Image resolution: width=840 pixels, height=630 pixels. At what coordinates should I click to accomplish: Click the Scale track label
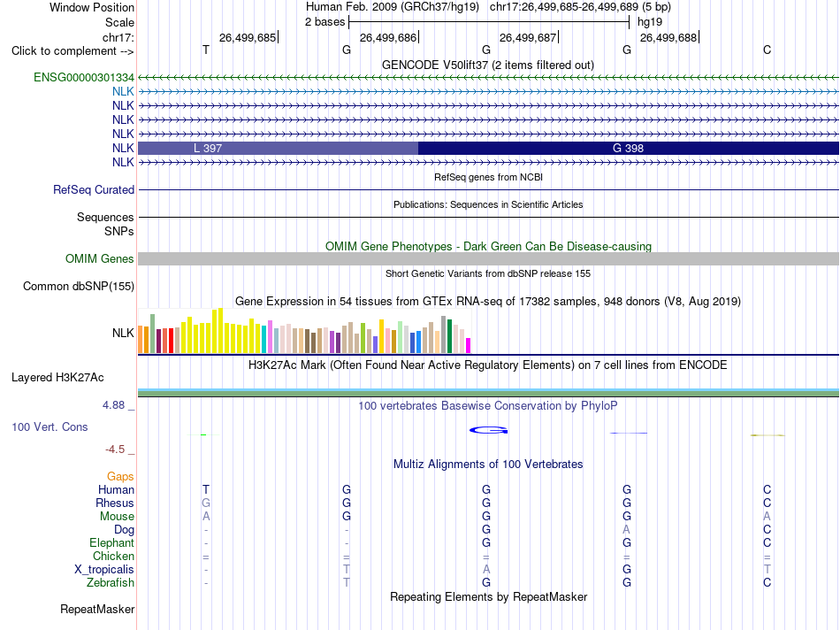tap(120, 22)
